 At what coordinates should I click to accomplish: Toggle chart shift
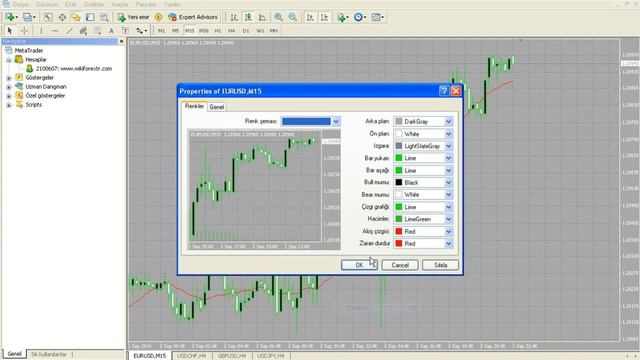[324, 17]
